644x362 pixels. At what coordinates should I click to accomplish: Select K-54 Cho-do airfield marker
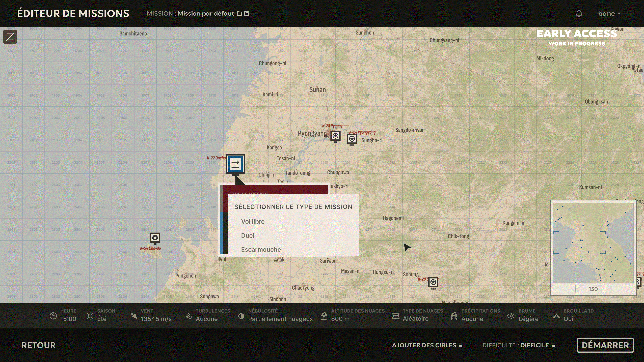point(155,238)
